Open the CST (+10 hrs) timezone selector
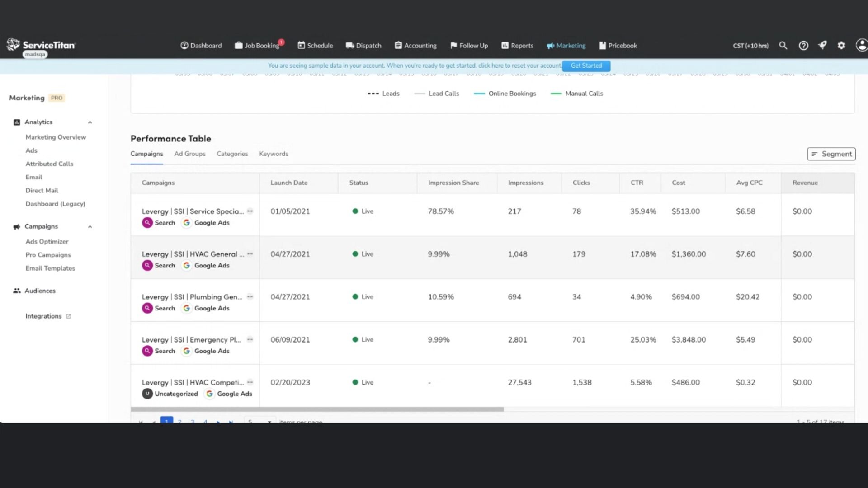Image resolution: width=868 pixels, height=488 pixels. [x=750, y=46]
